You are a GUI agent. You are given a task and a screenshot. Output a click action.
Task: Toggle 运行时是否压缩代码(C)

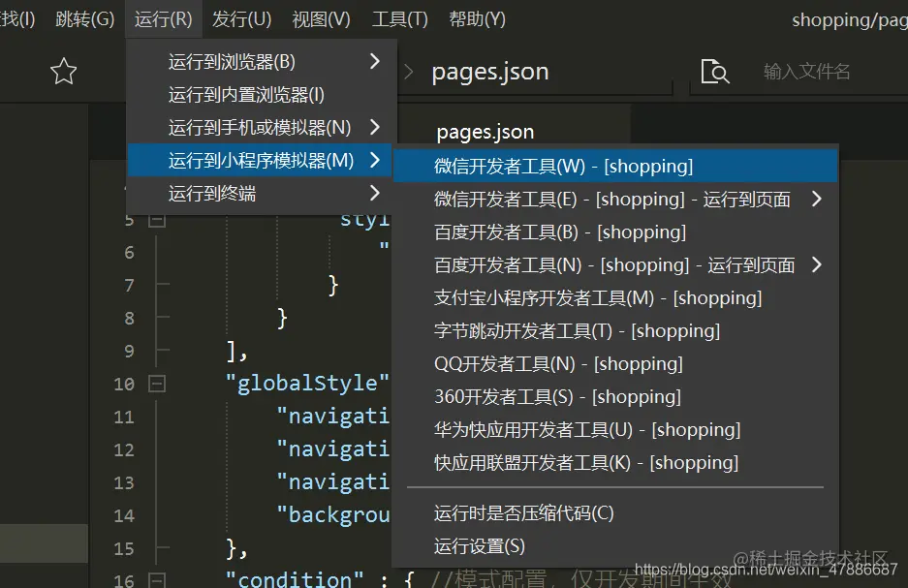(x=615, y=513)
